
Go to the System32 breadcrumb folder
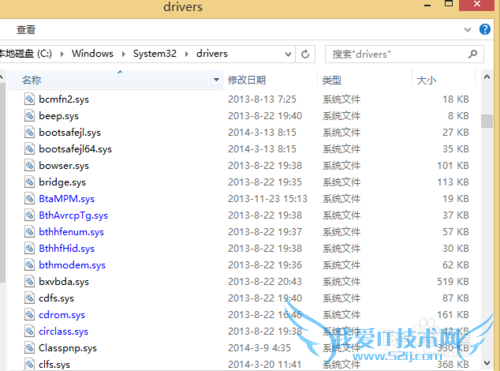tap(155, 54)
